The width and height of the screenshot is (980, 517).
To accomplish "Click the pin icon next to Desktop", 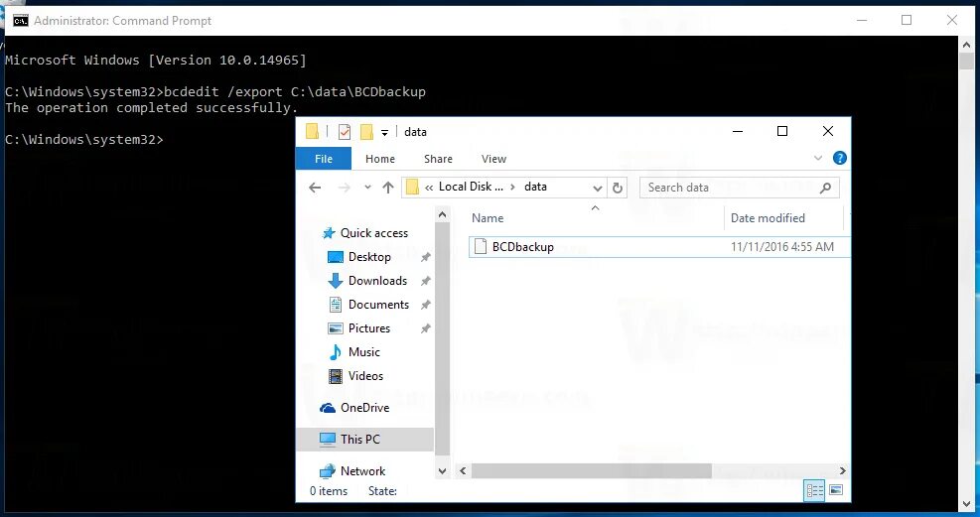I will pyautogui.click(x=426, y=257).
